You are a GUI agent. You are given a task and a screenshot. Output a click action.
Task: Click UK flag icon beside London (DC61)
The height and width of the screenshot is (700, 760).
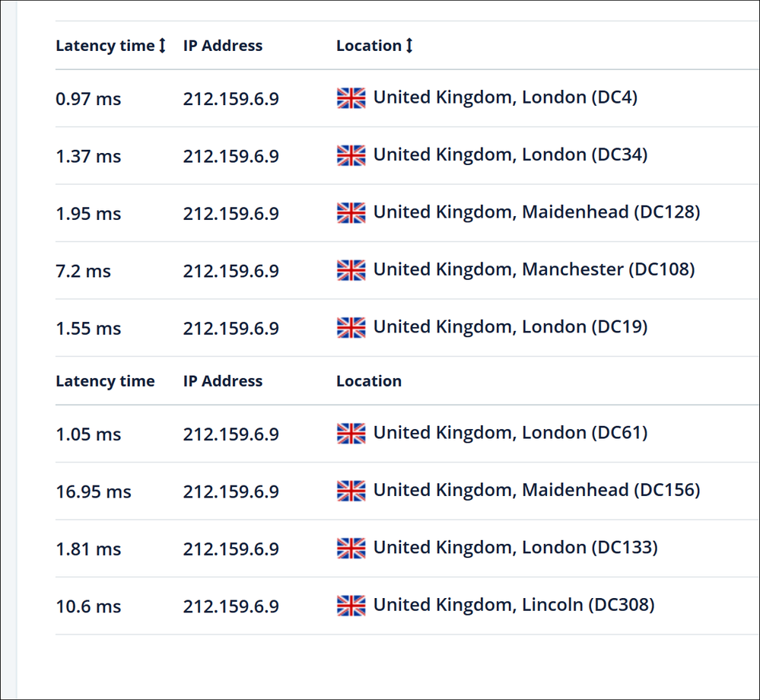[x=351, y=434]
